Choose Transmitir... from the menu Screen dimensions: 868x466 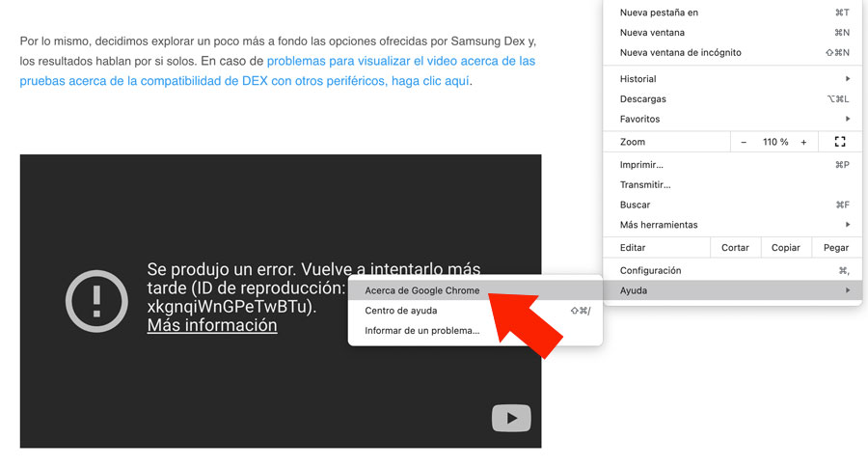pos(732,184)
